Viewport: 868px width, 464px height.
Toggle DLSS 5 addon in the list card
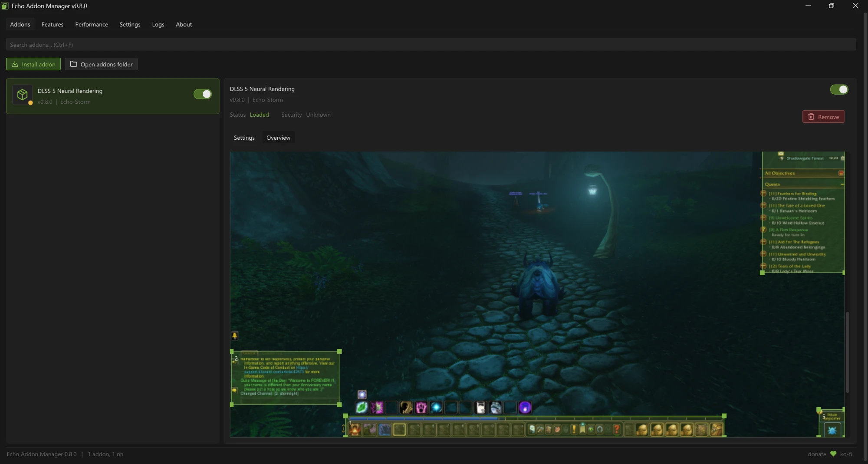(x=203, y=94)
